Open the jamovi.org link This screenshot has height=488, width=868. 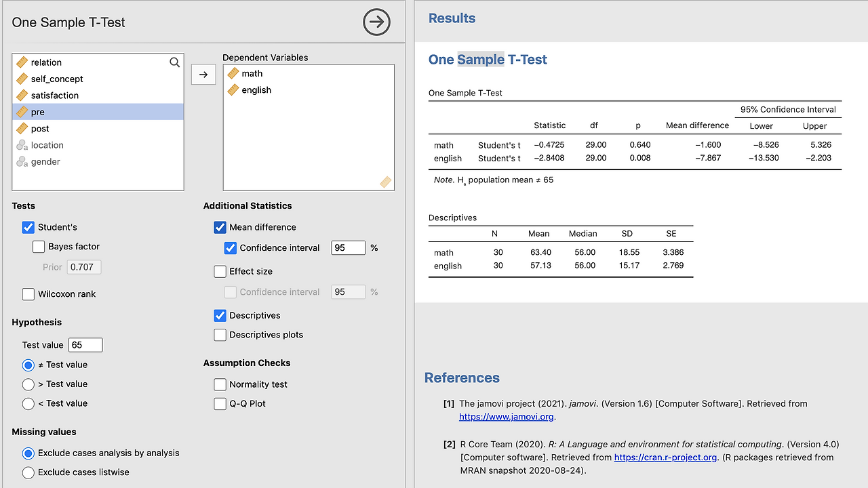click(x=507, y=417)
